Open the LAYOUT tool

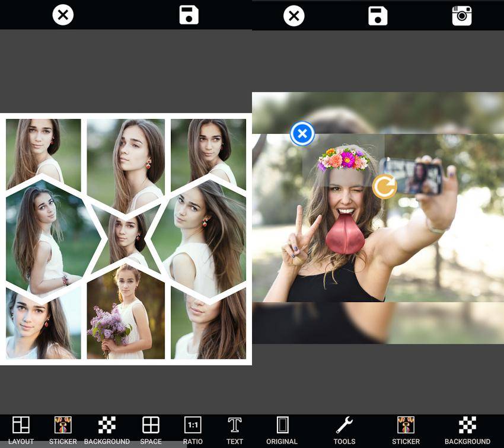point(21,430)
